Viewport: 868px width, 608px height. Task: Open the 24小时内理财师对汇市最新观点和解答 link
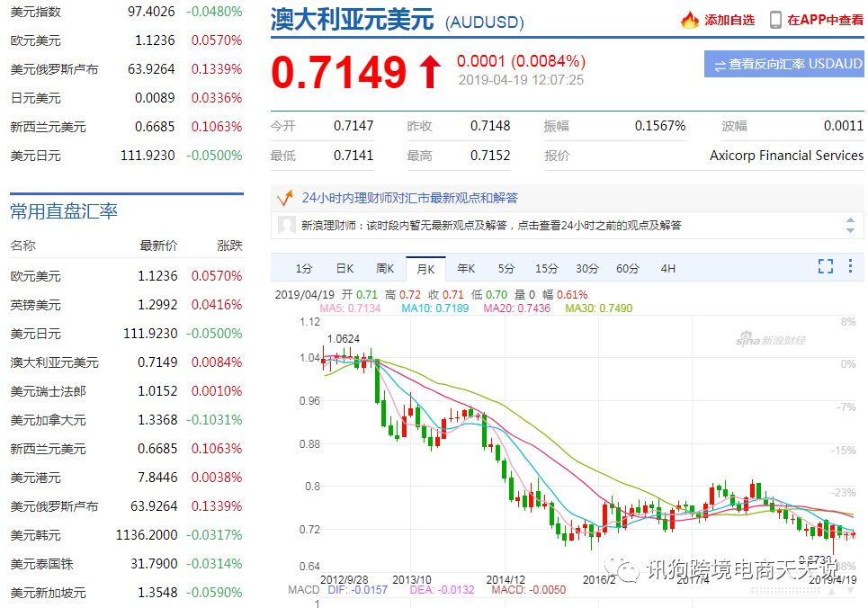(x=409, y=198)
